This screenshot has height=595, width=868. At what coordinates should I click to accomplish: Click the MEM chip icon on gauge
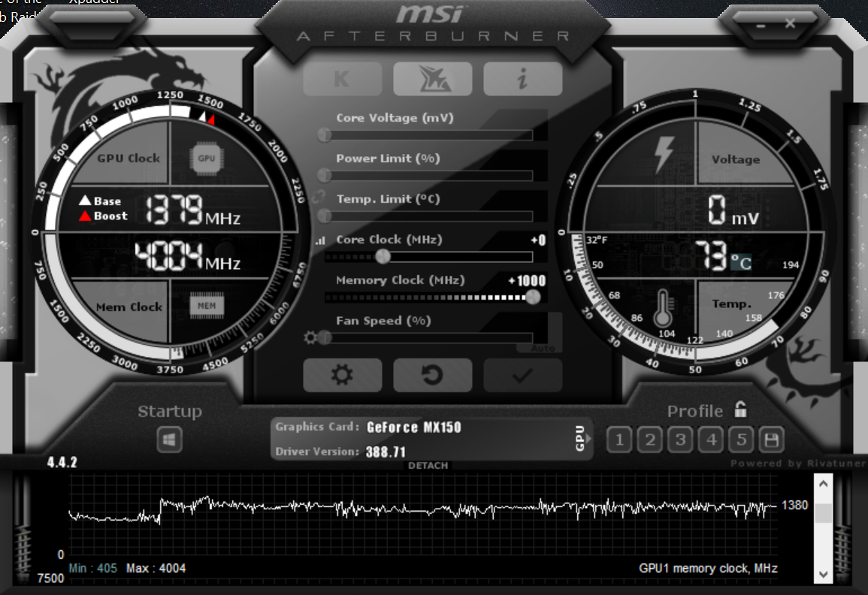click(207, 306)
